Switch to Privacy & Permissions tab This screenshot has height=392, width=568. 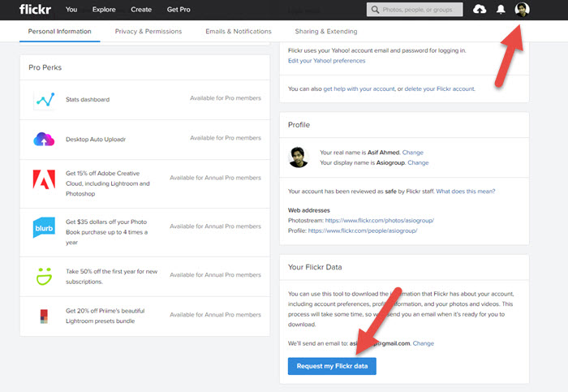click(148, 32)
